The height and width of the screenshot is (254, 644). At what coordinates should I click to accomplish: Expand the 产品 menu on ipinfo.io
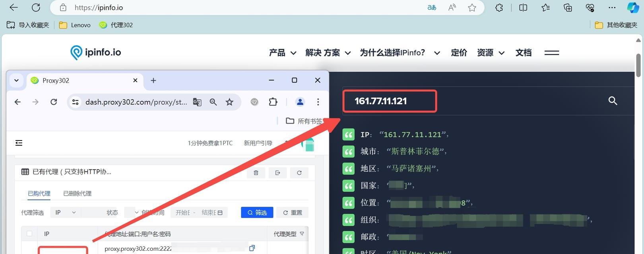point(283,53)
